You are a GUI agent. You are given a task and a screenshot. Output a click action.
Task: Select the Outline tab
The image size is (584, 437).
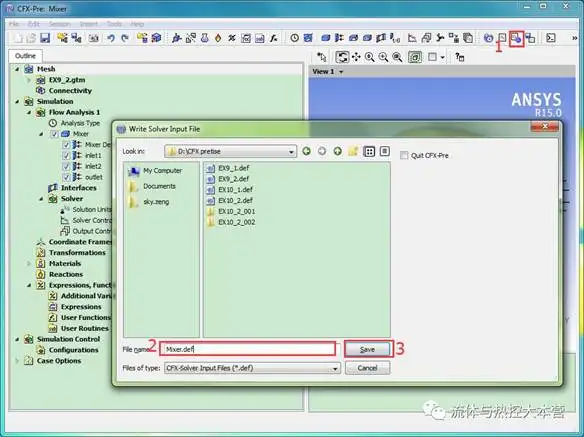[x=25, y=56]
